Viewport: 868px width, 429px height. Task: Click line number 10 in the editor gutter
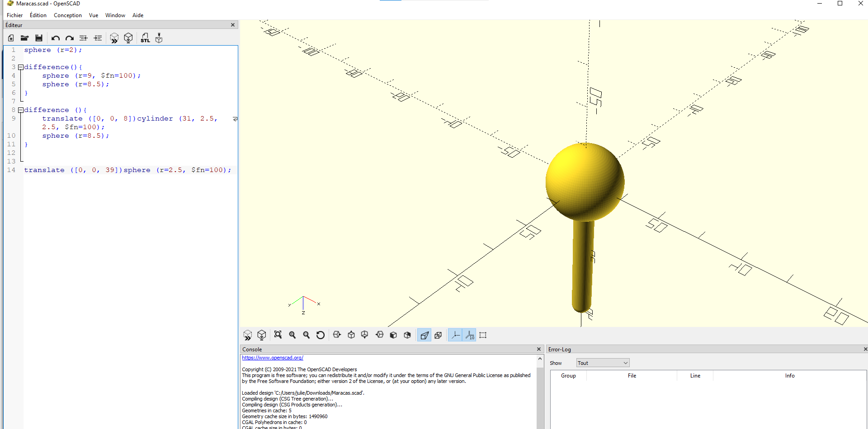click(11, 136)
